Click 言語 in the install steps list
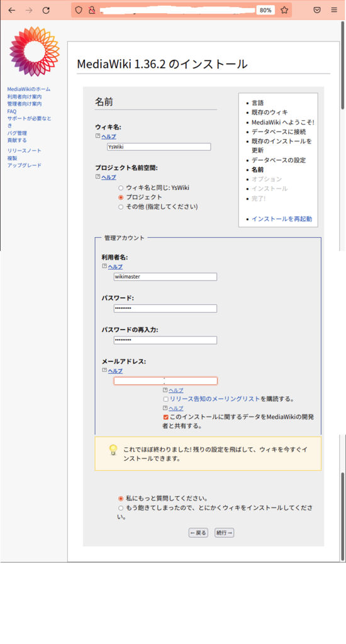 tap(258, 103)
